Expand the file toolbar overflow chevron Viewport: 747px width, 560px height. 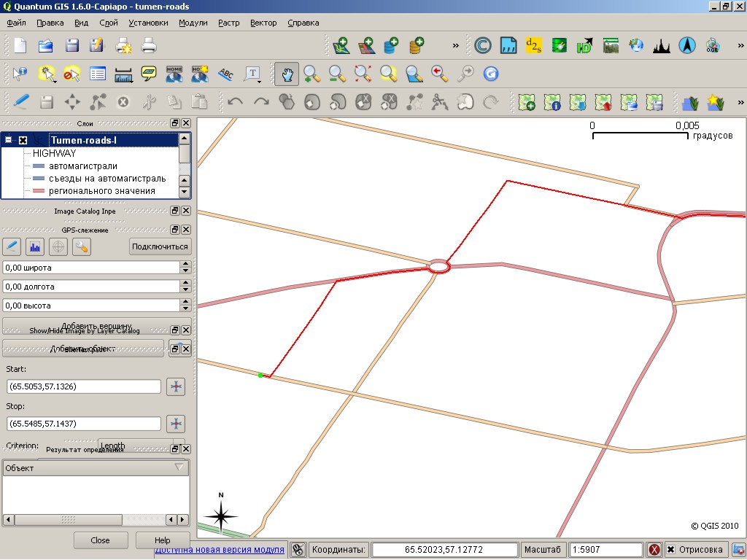tap(456, 46)
